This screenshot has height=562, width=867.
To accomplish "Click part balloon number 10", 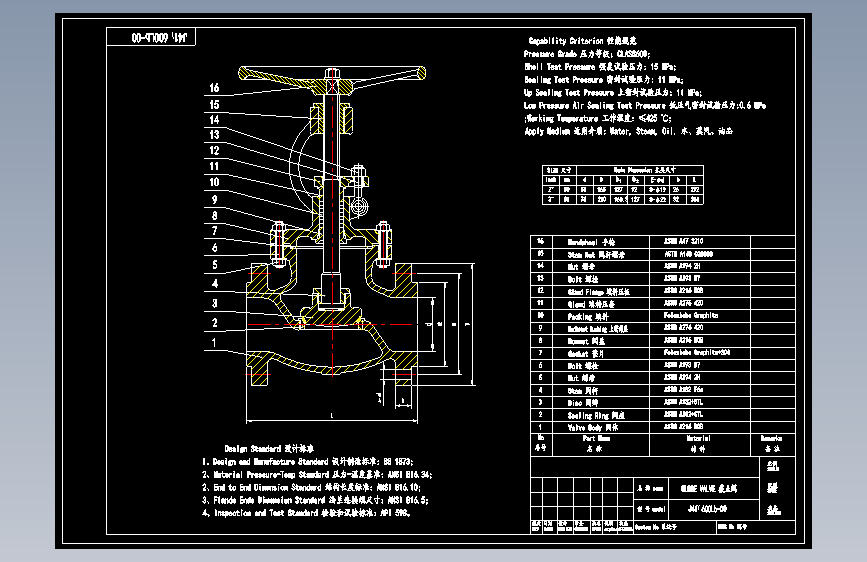I will click(214, 182).
